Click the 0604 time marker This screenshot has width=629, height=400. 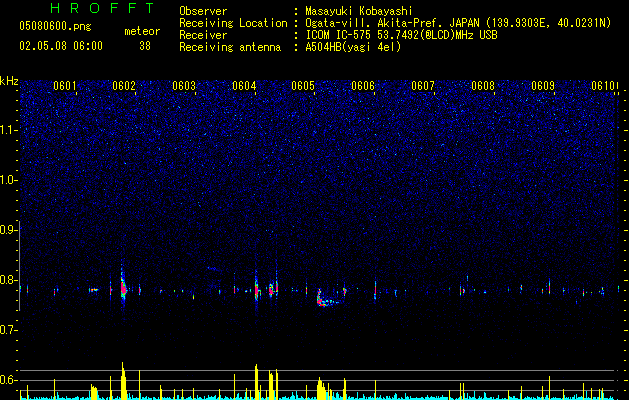pyautogui.click(x=244, y=86)
